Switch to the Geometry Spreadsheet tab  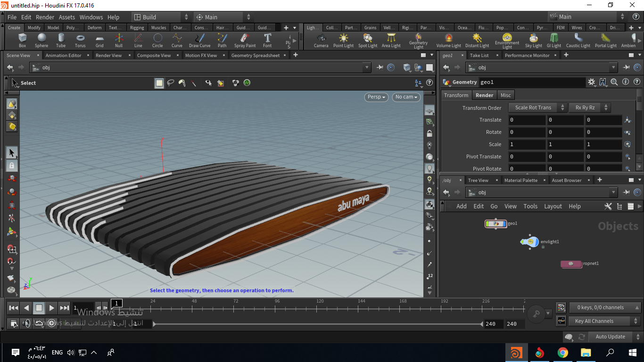coord(256,55)
